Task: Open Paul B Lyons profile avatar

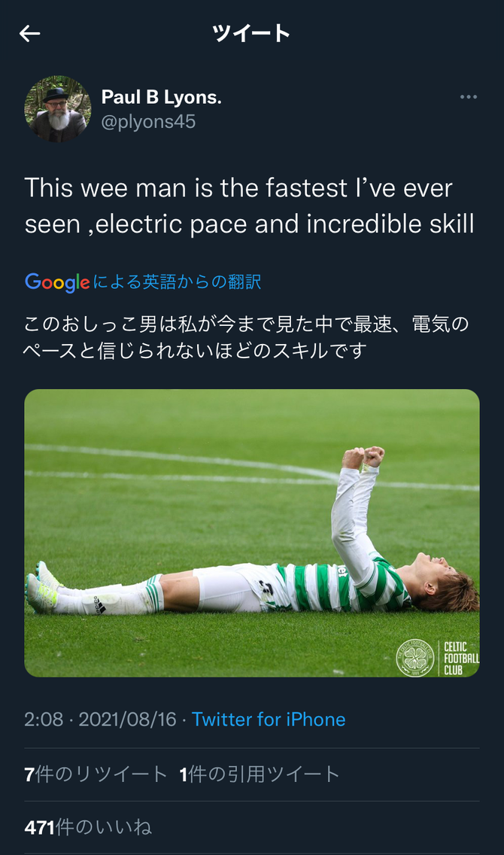Action: 57,109
